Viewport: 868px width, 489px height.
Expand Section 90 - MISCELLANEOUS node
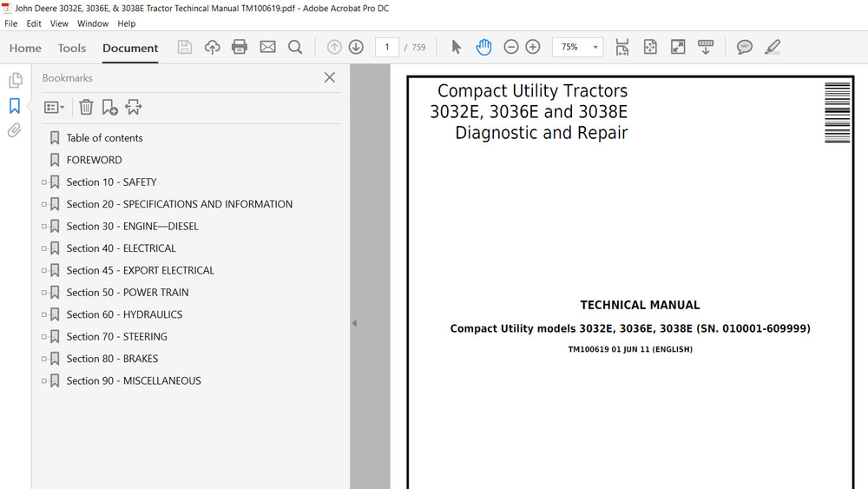(44, 381)
